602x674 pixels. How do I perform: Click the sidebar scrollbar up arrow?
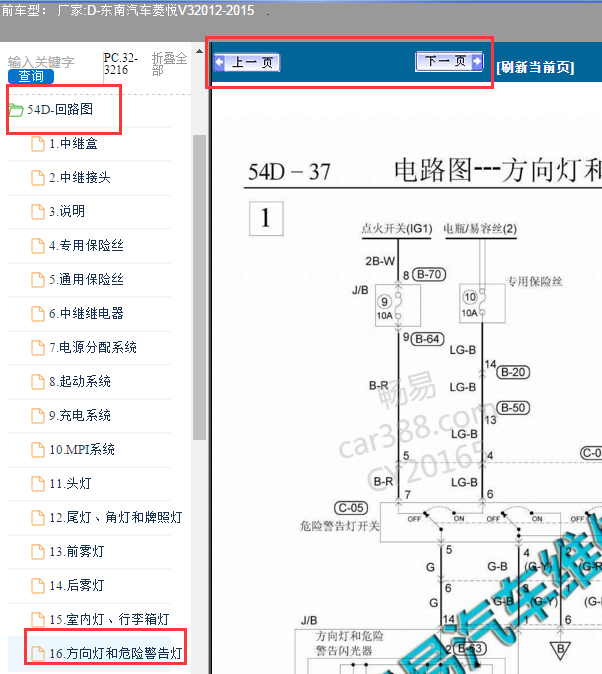199,51
